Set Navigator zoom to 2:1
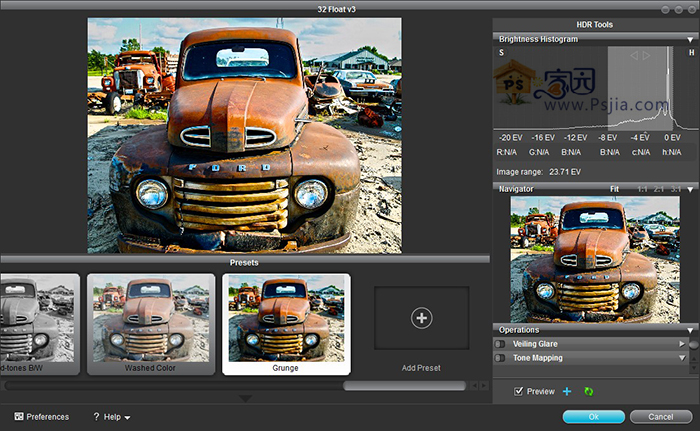The width and height of the screenshot is (700, 431). (658, 189)
